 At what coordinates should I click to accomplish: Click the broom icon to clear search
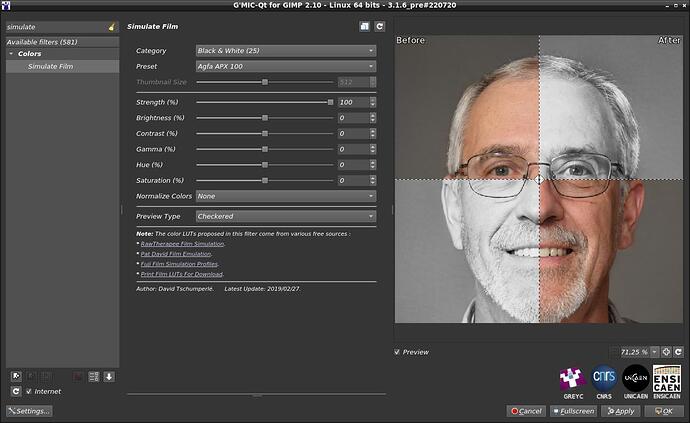112,27
